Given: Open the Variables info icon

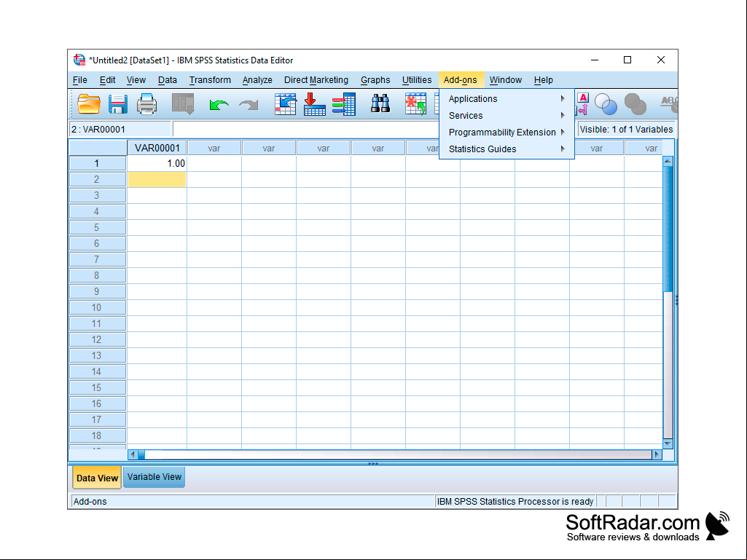Looking at the screenshot, I should click(x=344, y=104).
